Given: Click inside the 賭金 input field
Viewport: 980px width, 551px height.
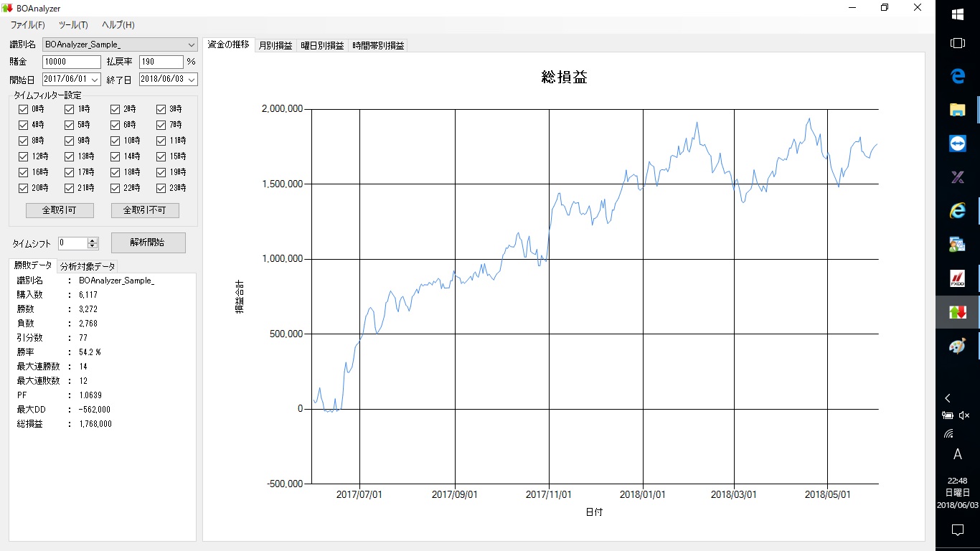Looking at the screenshot, I should (x=70, y=62).
